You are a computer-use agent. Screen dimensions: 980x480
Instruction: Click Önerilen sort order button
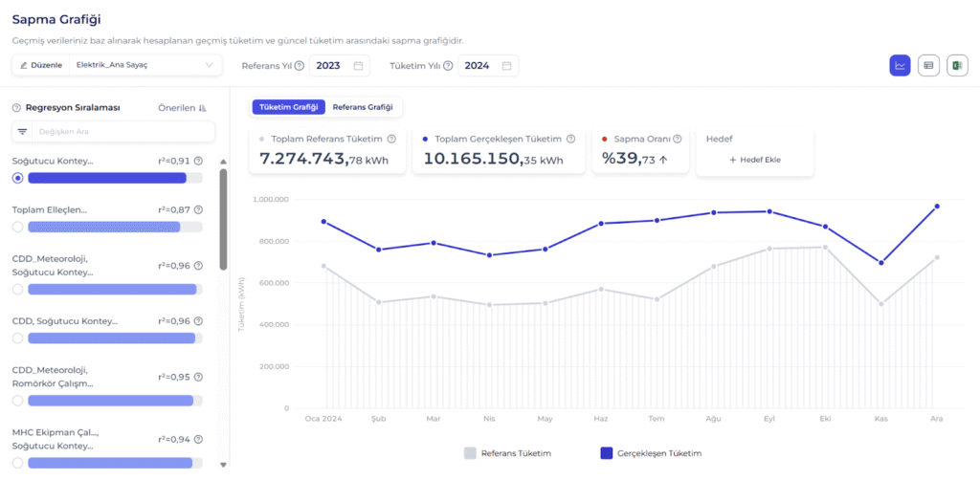tap(182, 108)
